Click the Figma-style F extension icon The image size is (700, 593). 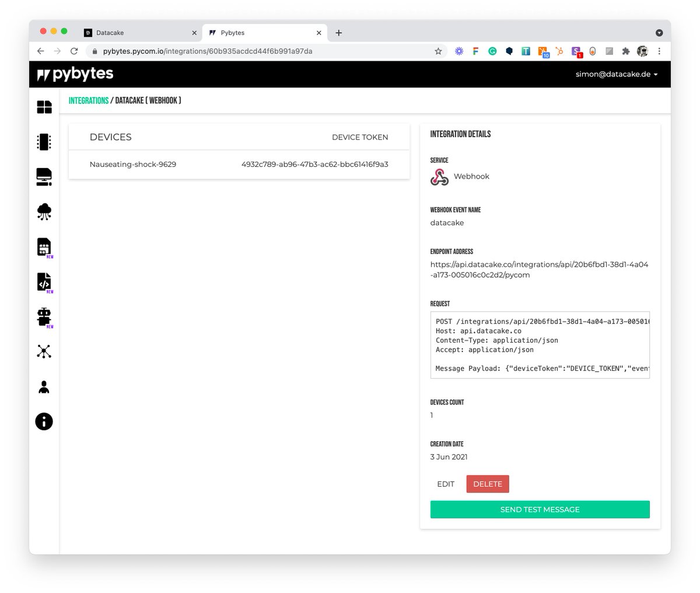tap(475, 51)
